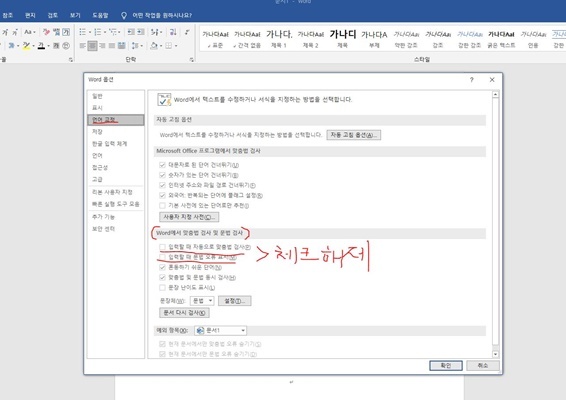Viewport: 566px width, 400px height.
Task: Toggle 대문자로 된 단어 건너뛰기 checkbox
Action: coord(162,165)
